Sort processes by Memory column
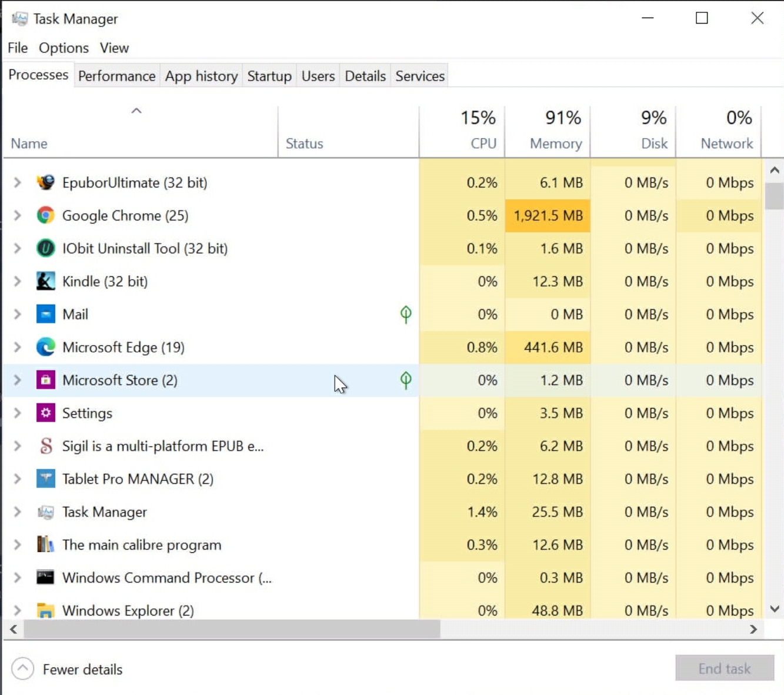 [x=548, y=132]
